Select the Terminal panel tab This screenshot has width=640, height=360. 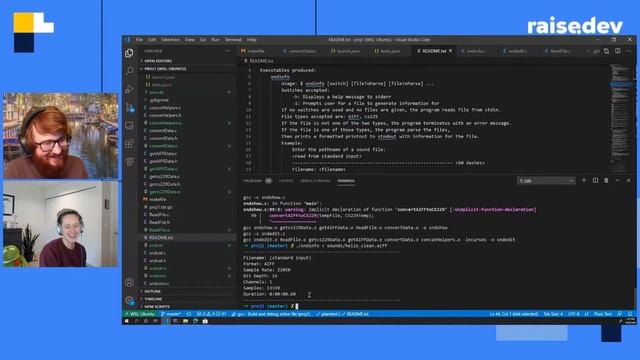tap(346, 180)
